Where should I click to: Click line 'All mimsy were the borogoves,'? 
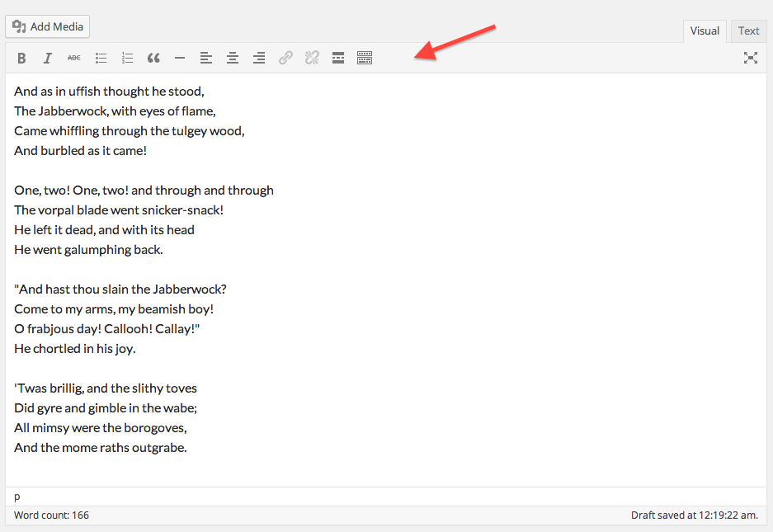[101, 428]
